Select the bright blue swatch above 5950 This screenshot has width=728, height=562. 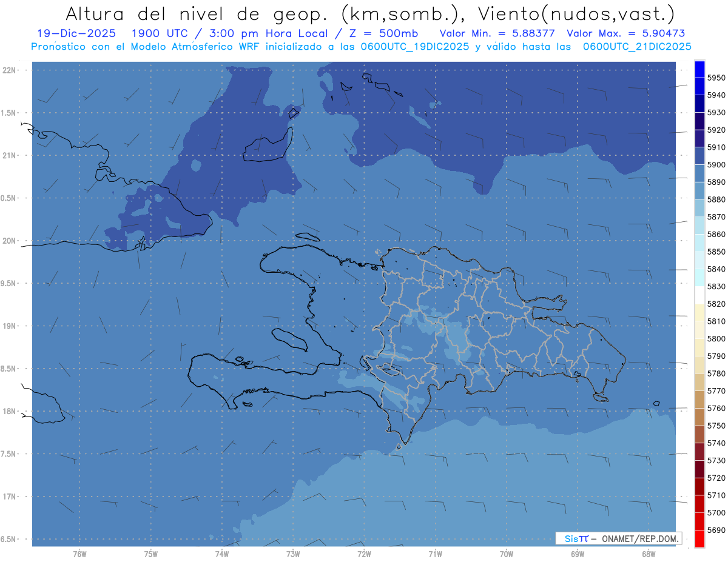coord(699,69)
